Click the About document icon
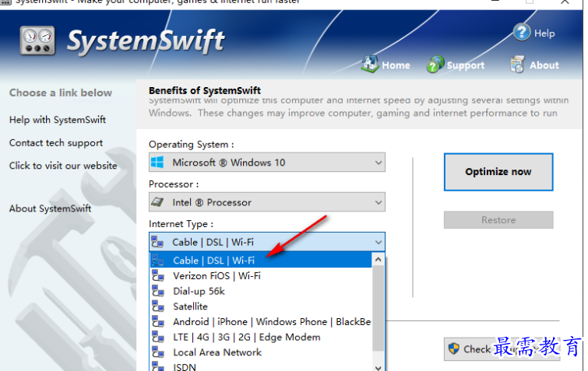 (x=517, y=65)
